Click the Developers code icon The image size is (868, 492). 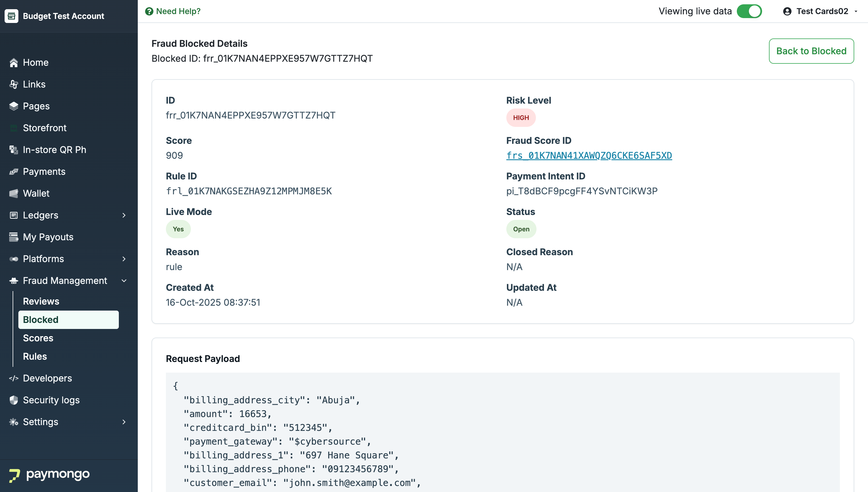pyautogui.click(x=13, y=378)
